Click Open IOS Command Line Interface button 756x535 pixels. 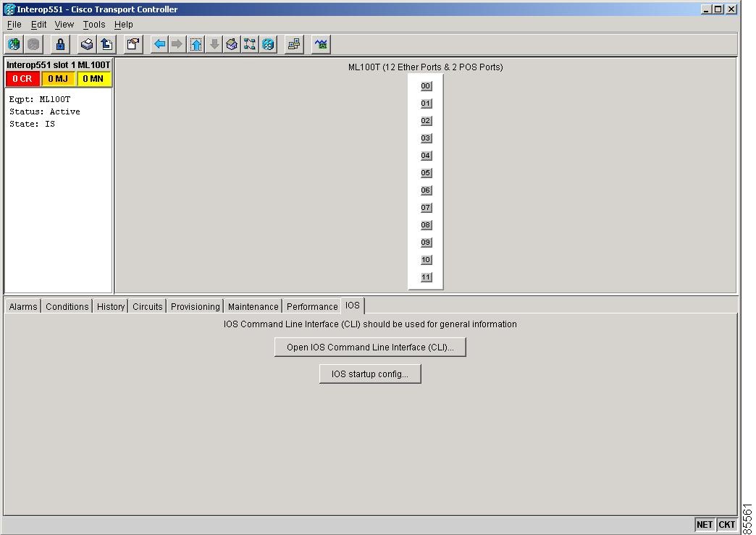coord(369,347)
